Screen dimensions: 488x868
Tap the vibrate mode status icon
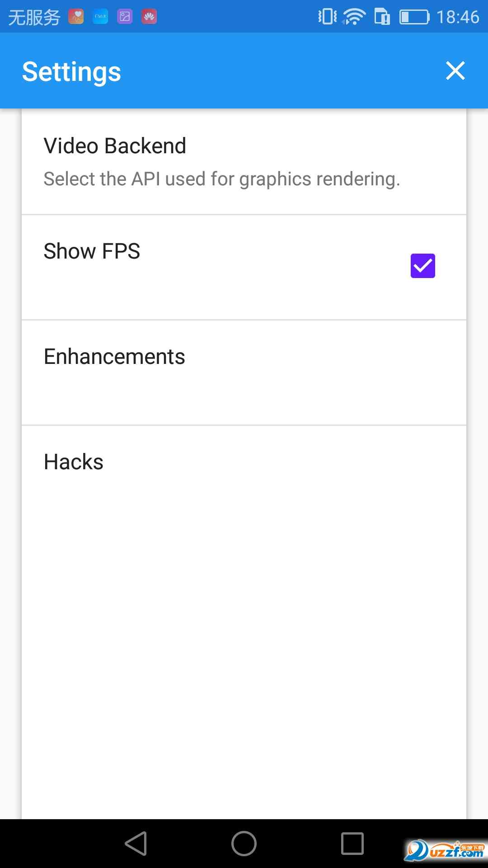327,17
